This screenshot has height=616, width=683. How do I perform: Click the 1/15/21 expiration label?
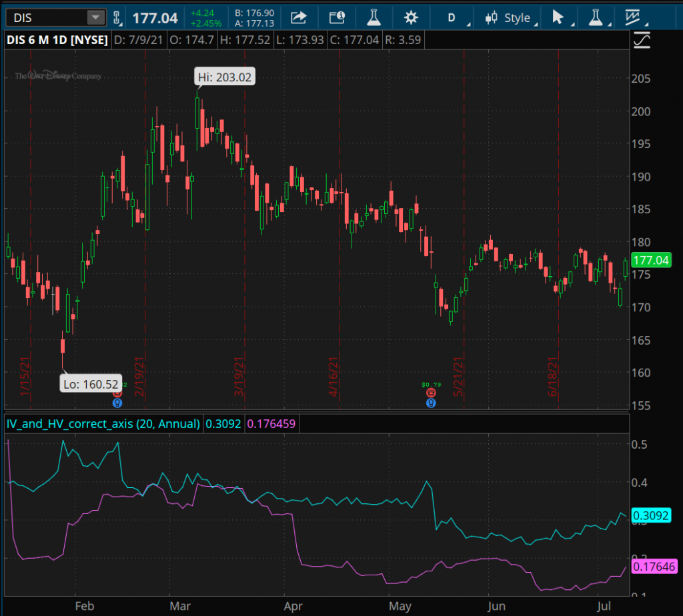coord(25,377)
